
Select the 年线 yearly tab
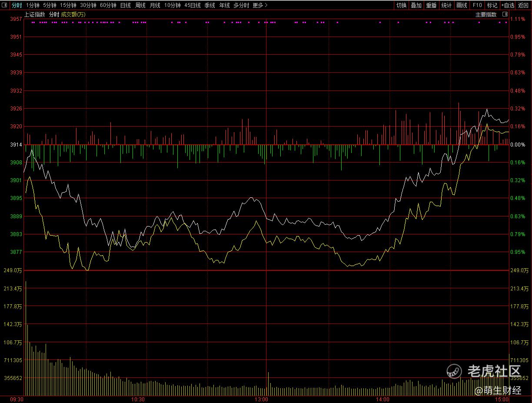pos(224,5)
